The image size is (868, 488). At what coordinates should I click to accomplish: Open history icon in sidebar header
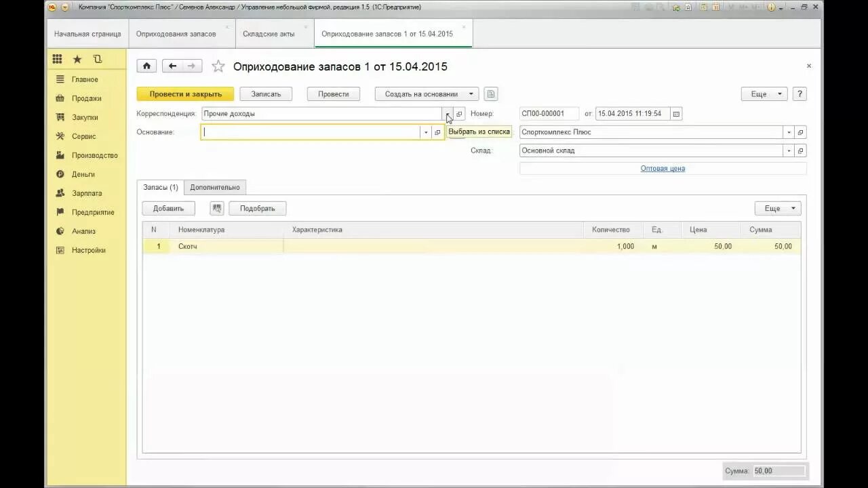pyautogui.click(x=98, y=59)
